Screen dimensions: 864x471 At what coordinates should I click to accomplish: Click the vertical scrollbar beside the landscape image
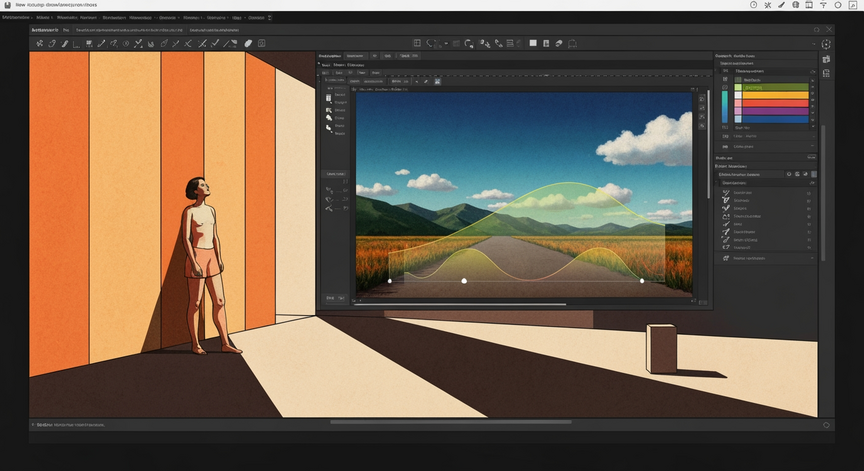(x=709, y=144)
